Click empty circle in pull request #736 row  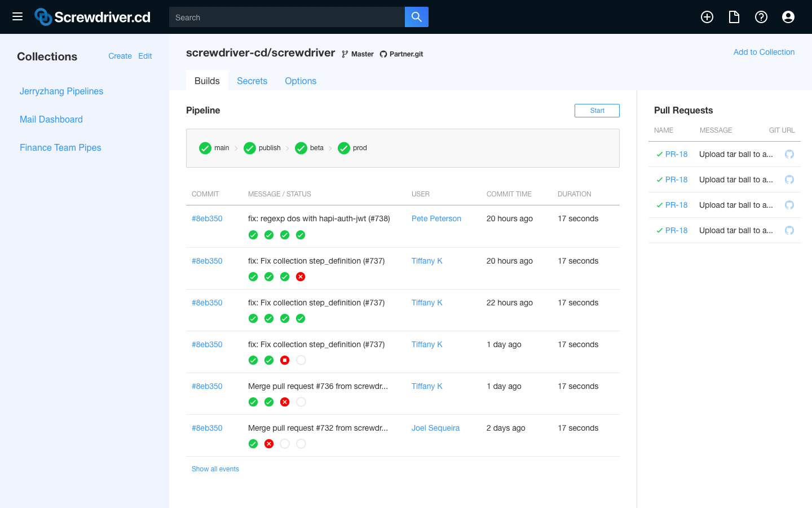pos(301,402)
